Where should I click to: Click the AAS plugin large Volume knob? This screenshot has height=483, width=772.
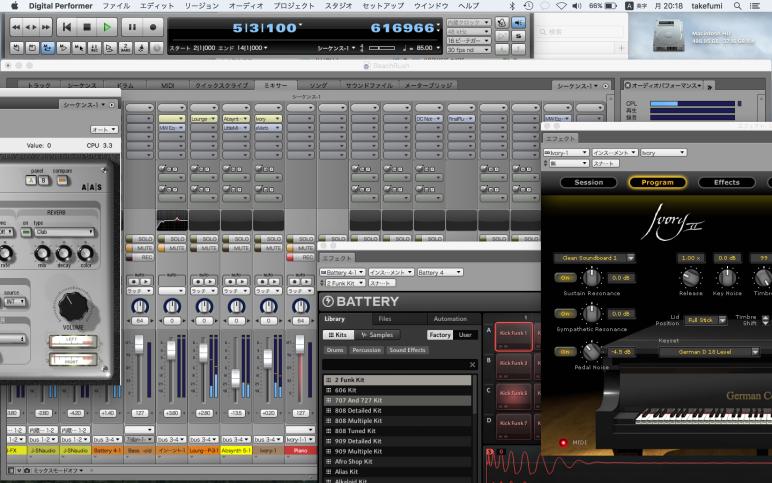point(73,306)
